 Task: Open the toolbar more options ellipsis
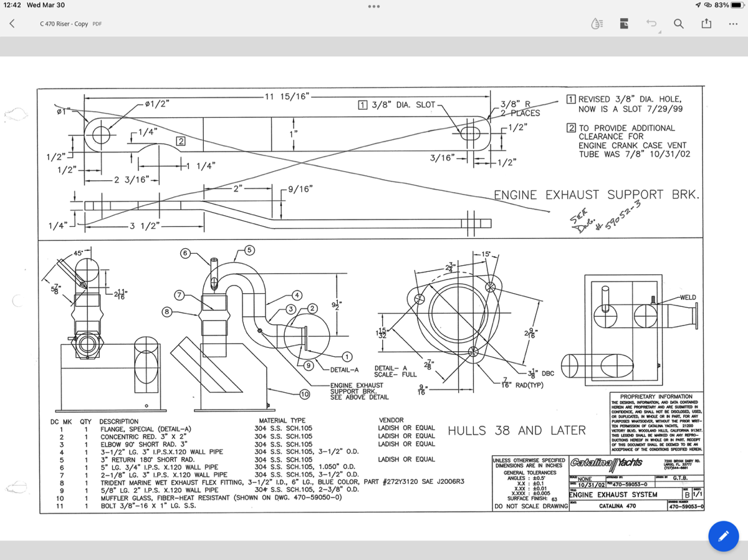(x=732, y=24)
